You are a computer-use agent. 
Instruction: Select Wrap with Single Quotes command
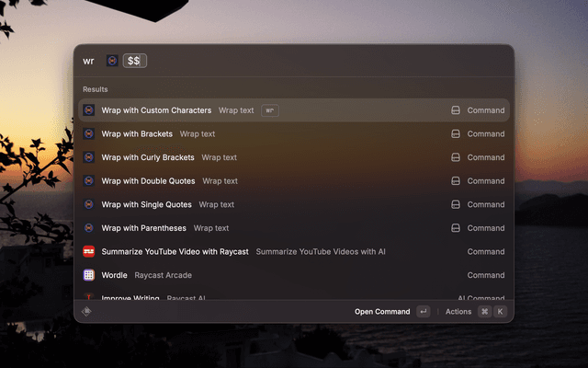[x=147, y=204]
